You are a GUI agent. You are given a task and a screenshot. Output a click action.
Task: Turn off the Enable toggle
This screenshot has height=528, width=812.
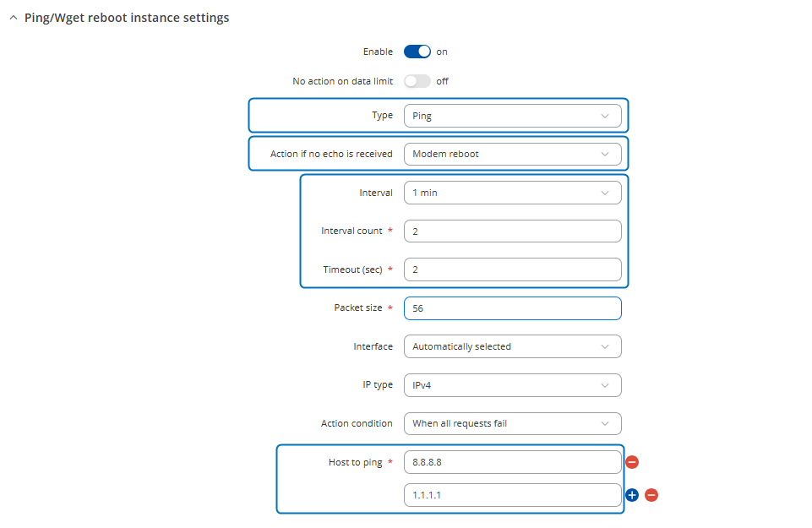[417, 52]
